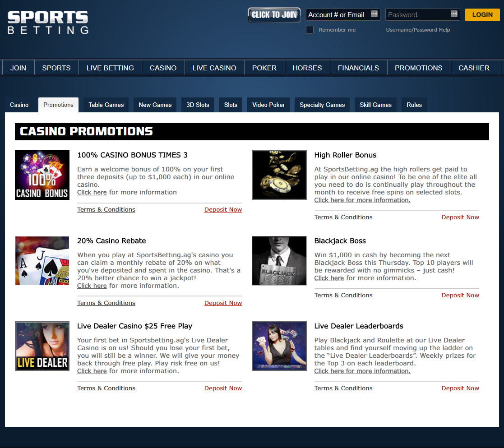The width and height of the screenshot is (504, 448).
Task: Click the Sports Betting logo
Action: point(48,23)
